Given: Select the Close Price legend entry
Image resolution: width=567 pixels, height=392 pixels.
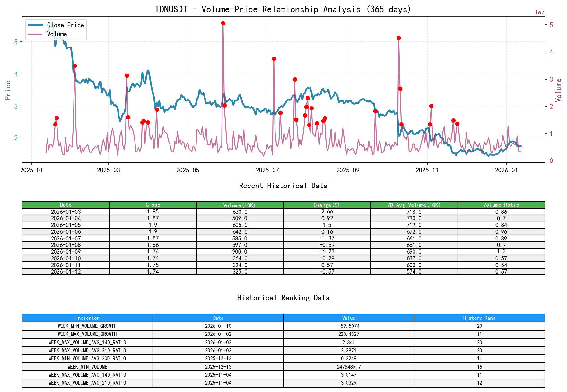Looking at the screenshot, I should pyautogui.click(x=65, y=25).
